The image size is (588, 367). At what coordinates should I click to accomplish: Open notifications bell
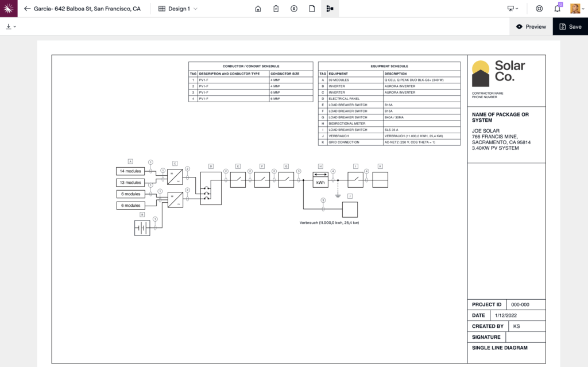point(557,9)
